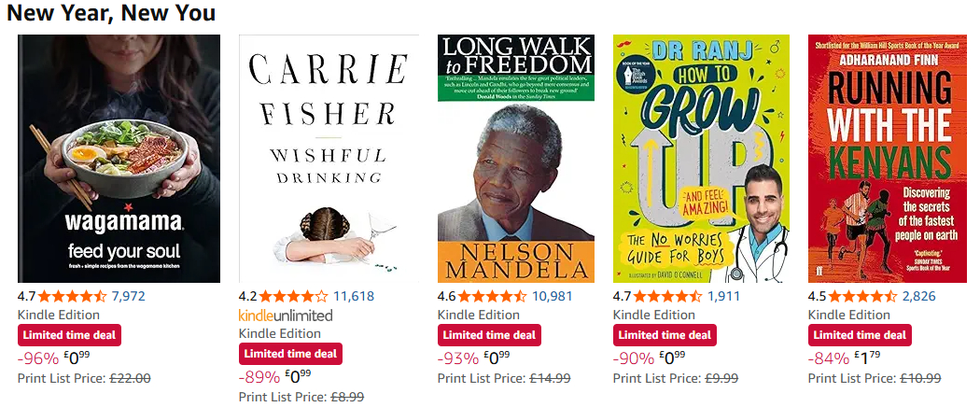View the Running with the Kenyans cover

(x=888, y=159)
